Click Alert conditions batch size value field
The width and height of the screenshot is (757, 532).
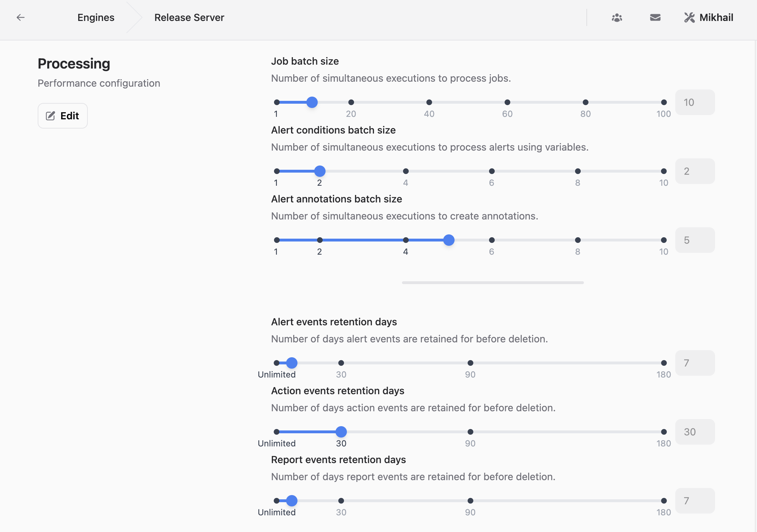point(695,171)
